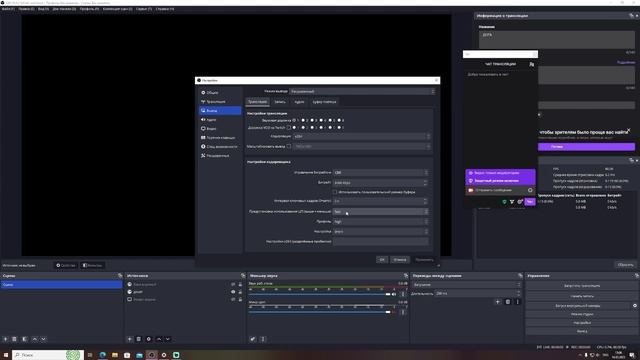Toggle visibility of first source in list
Screen dimensions: 640x360
tap(233, 284)
